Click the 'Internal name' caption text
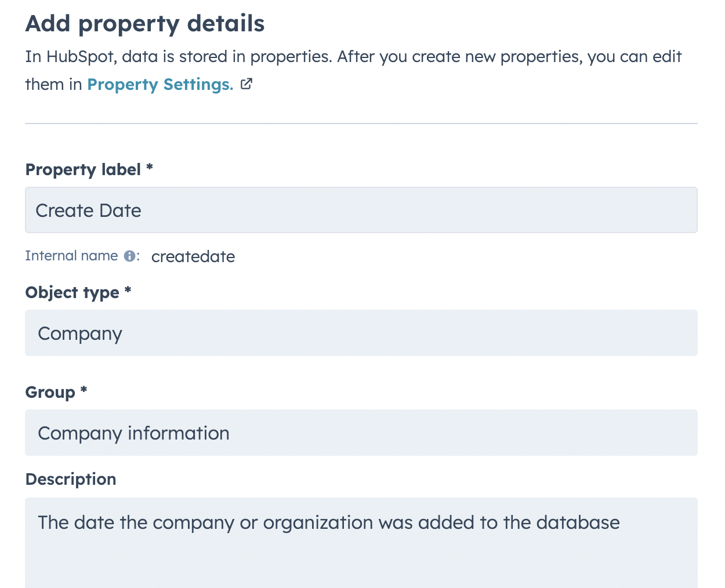The width and height of the screenshot is (725, 588). point(71,256)
